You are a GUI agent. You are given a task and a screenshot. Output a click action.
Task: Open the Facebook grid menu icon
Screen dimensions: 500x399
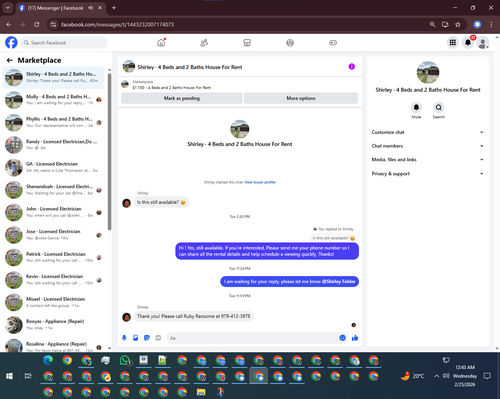(453, 42)
